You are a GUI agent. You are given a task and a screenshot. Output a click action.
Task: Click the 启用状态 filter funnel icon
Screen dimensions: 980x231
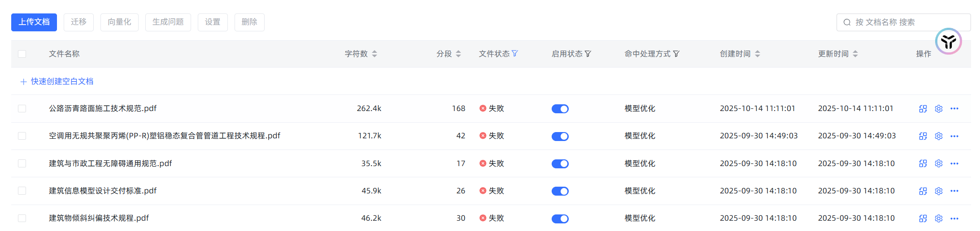588,54
